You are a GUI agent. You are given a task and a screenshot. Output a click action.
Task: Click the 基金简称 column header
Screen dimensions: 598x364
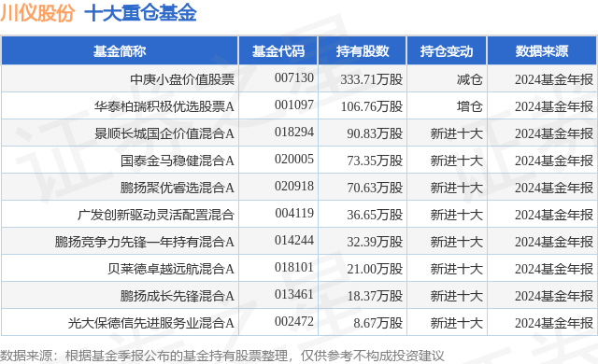(120, 51)
